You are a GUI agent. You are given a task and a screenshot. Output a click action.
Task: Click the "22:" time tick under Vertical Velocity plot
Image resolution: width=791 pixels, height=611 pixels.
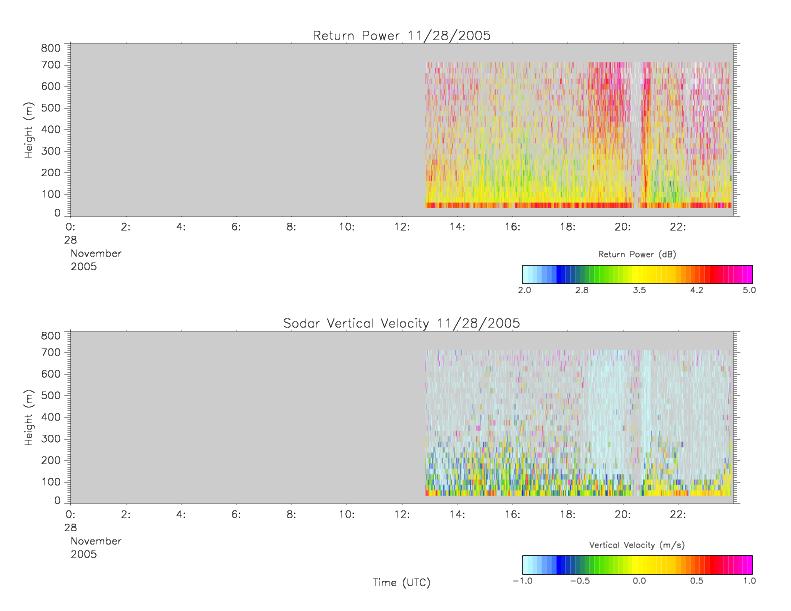678,514
